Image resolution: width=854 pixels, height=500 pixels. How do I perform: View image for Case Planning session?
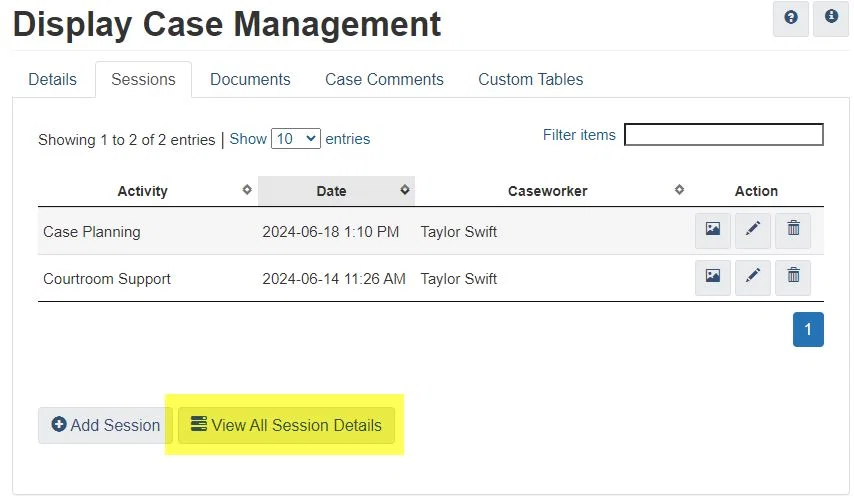(713, 230)
